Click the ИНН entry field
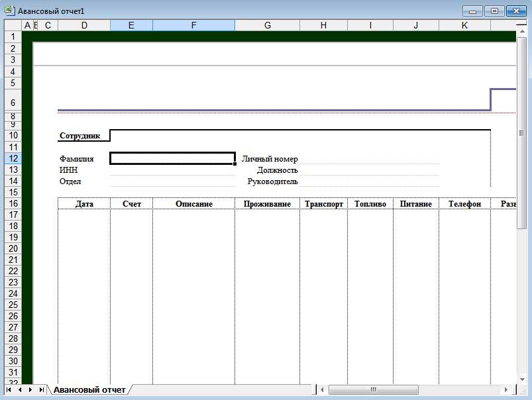The image size is (532, 400). 172,170
